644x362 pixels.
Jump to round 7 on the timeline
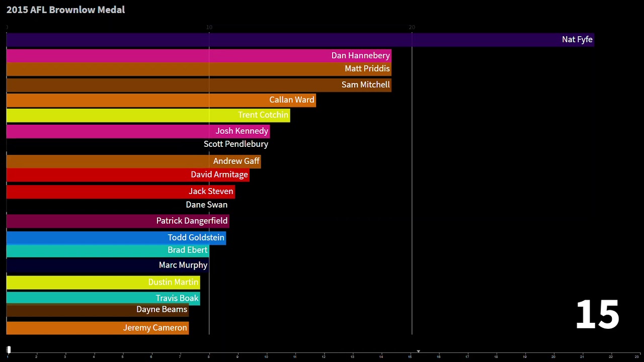tap(180, 356)
